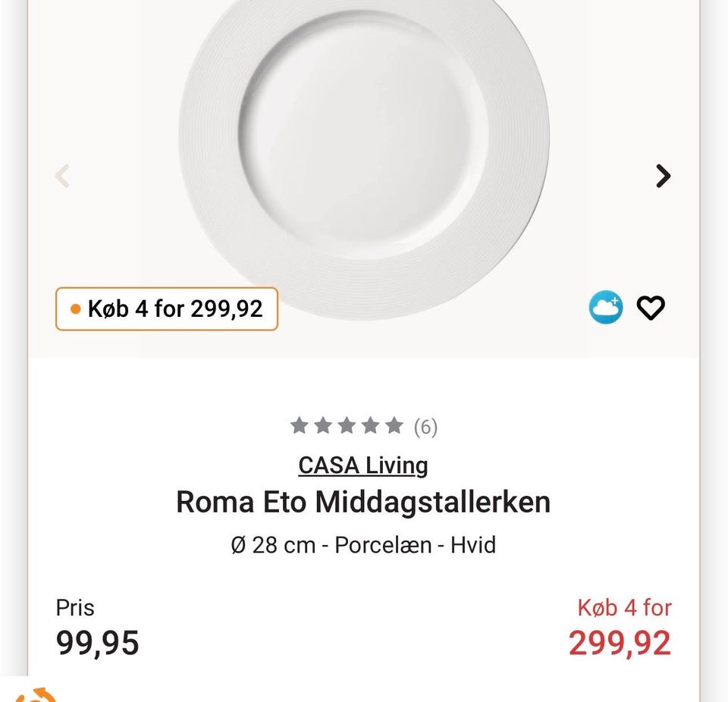
Task: Tap the orange dot in the offer badge
Action: point(75,309)
